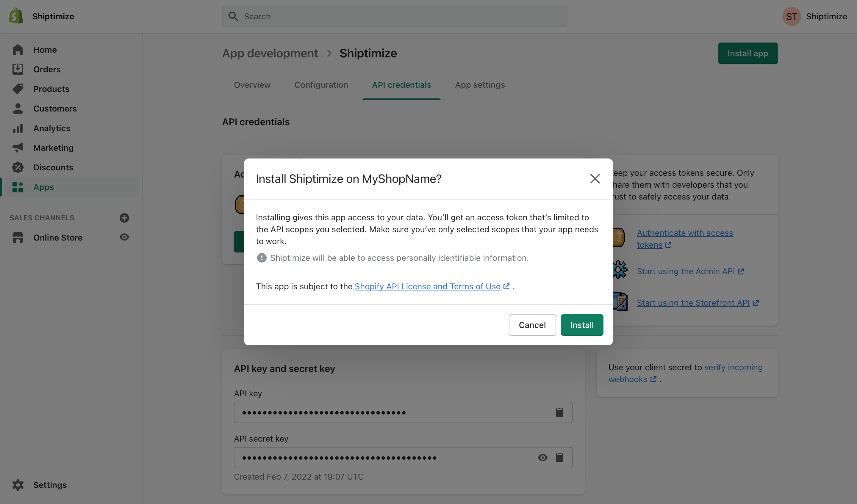Image resolution: width=857 pixels, height=504 pixels.
Task: Click the Storefront API illustration icon
Action: pos(620,302)
